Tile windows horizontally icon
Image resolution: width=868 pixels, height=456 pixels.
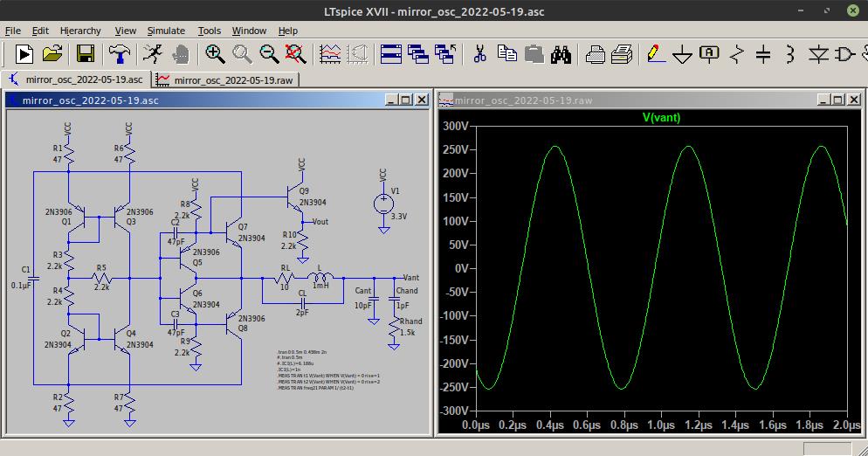[391, 54]
